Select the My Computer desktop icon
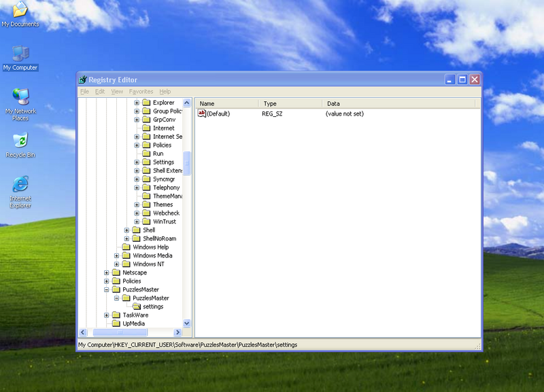Screen dimensions: 544x392 (x=20, y=58)
